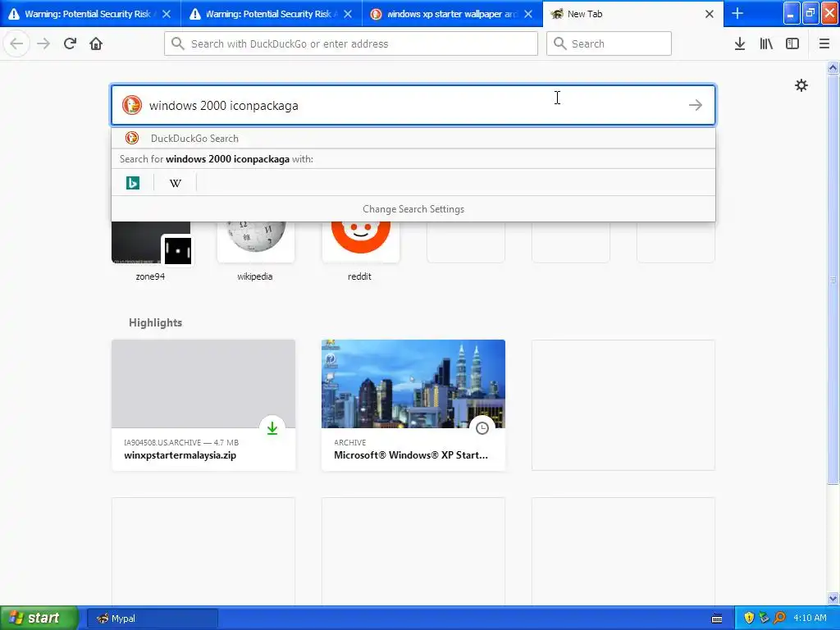Image resolution: width=840 pixels, height=630 pixels.
Task: Switch to first Warning: Potential Security Risk tab
Action: [90, 14]
